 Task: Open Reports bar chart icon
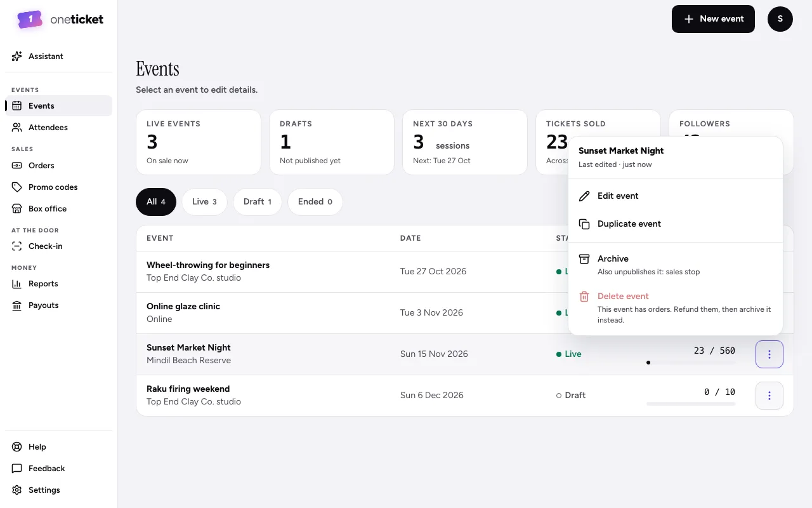(17, 284)
